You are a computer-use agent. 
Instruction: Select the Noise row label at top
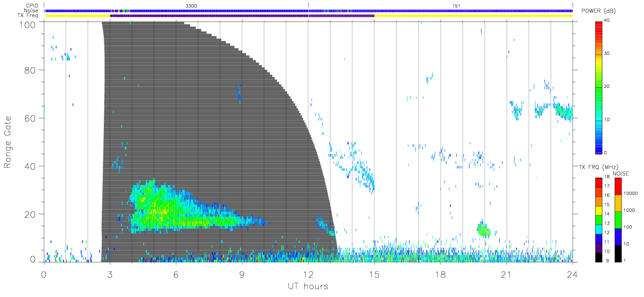coord(33,10)
